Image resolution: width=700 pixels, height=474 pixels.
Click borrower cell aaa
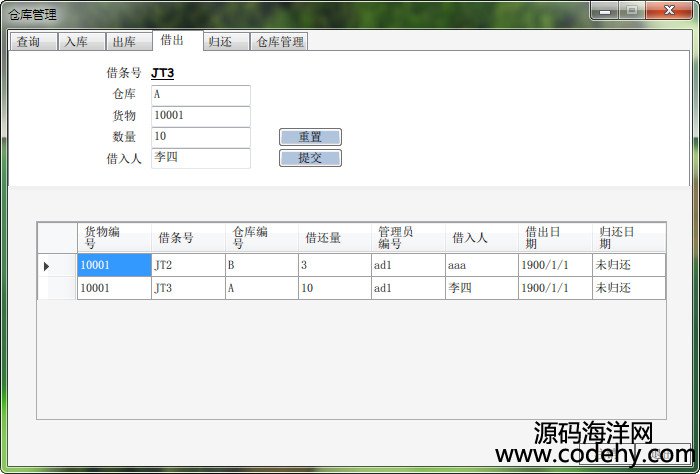tap(482, 265)
